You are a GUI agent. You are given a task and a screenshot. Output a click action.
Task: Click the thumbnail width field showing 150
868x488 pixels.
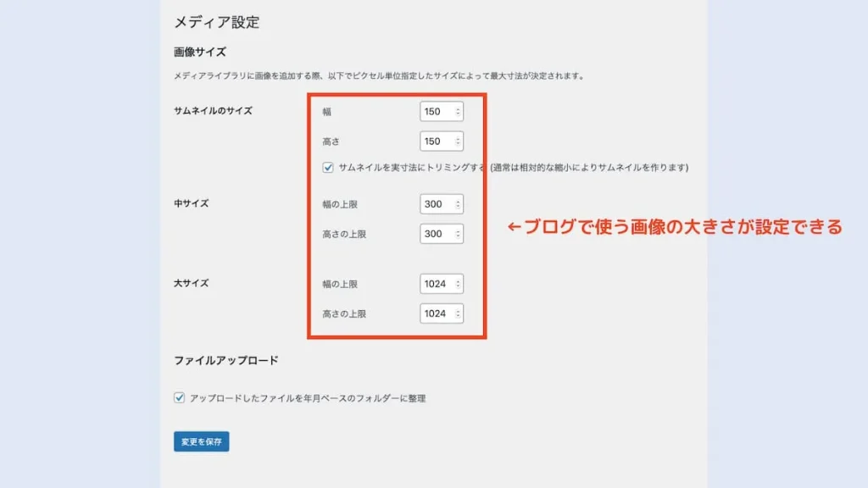[x=441, y=112]
